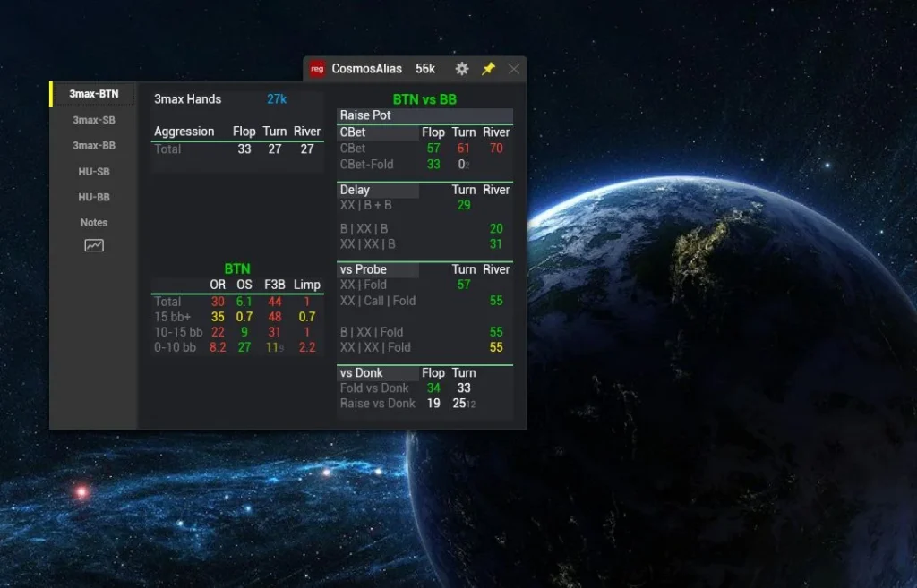
Task: Click the green BTN heading above OR table
Action: [236, 268]
